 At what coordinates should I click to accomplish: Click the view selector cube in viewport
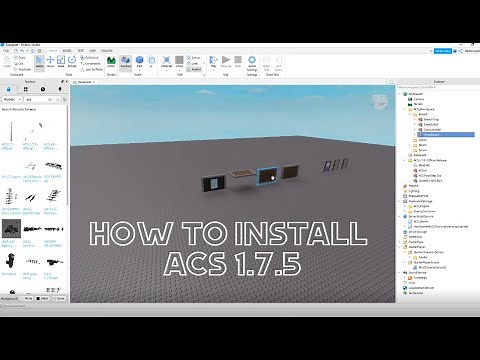[x=380, y=102]
